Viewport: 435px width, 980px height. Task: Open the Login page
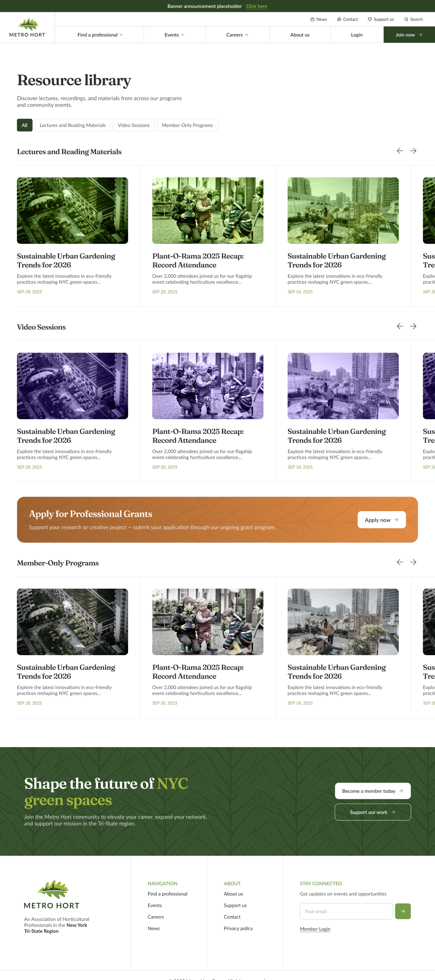coord(357,35)
